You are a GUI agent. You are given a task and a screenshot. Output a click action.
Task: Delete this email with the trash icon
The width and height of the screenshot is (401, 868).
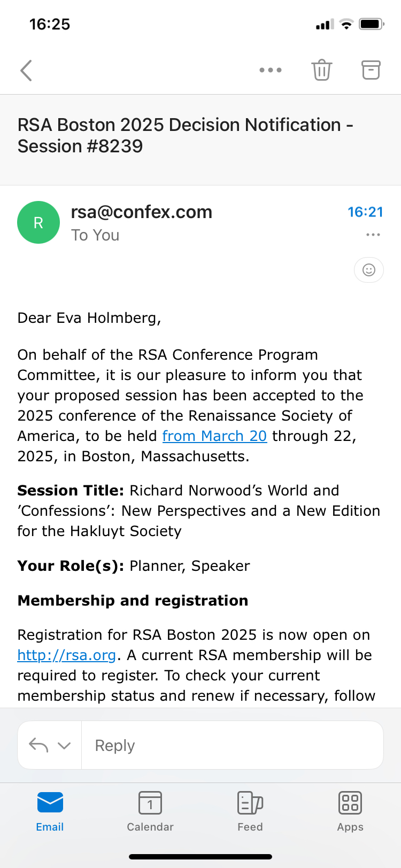click(x=321, y=70)
